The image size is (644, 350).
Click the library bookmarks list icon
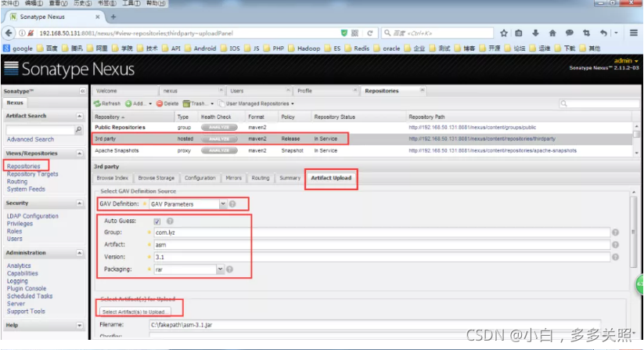pyautogui.click(x=519, y=33)
